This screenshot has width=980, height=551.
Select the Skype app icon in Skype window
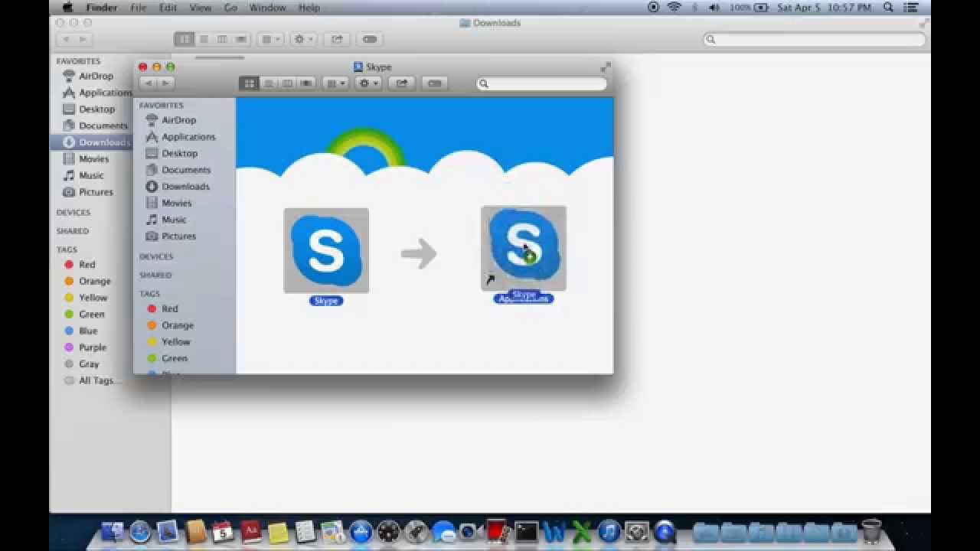[x=326, y=250]
